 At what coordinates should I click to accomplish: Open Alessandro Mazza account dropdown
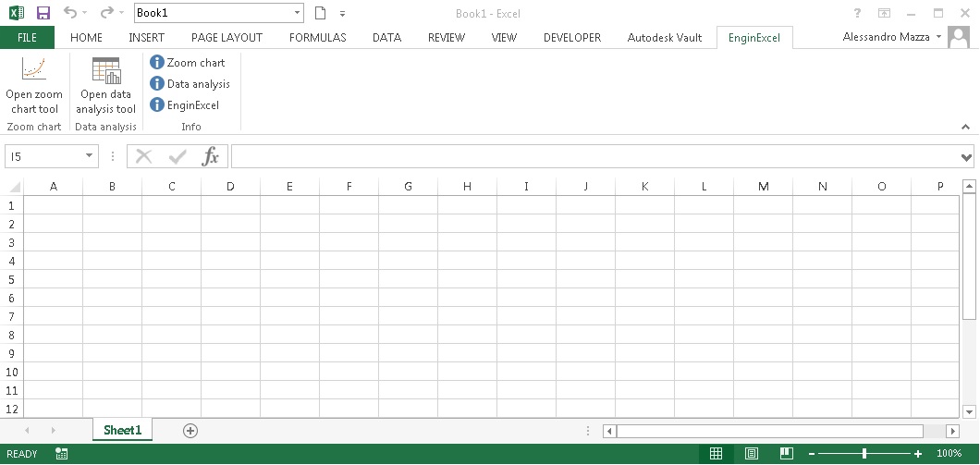click(x=938, y=38)
